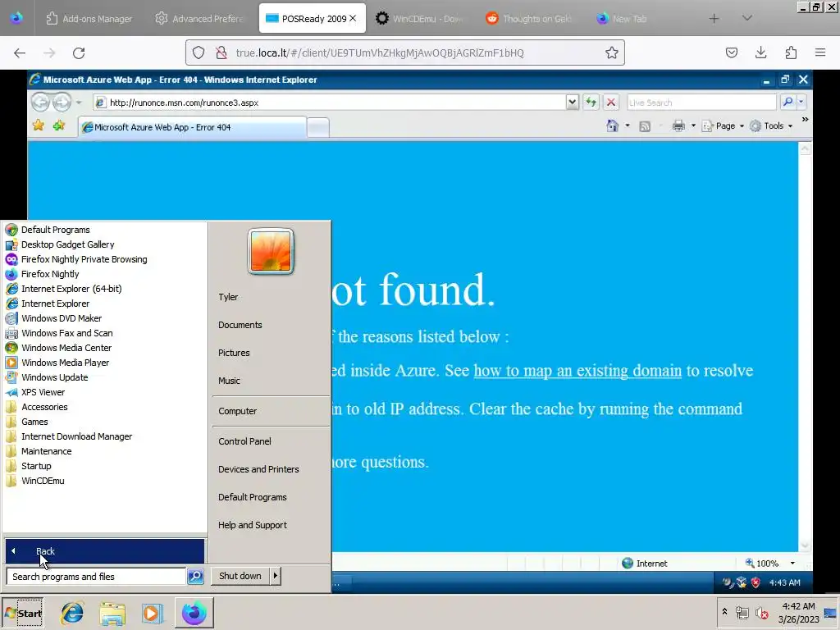Focus the Search programs and files box
Image resolution: width=840 pixels, height=630 pixels.
[97, 577]
